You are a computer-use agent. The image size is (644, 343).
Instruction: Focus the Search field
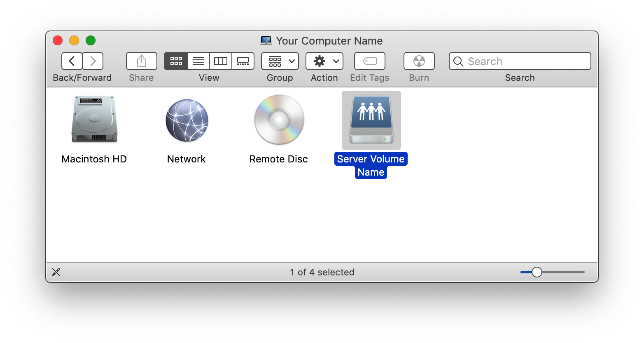click(x=520, y=61)
